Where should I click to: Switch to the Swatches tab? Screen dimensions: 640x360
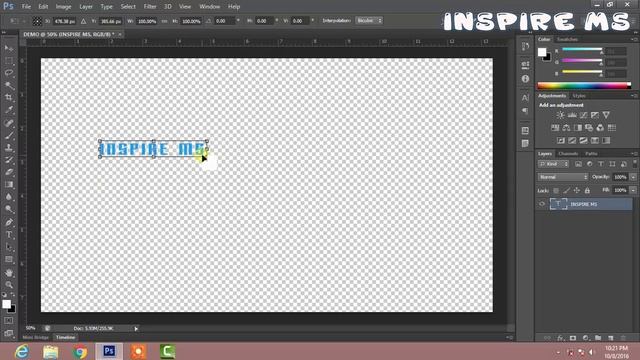point(567,39)
